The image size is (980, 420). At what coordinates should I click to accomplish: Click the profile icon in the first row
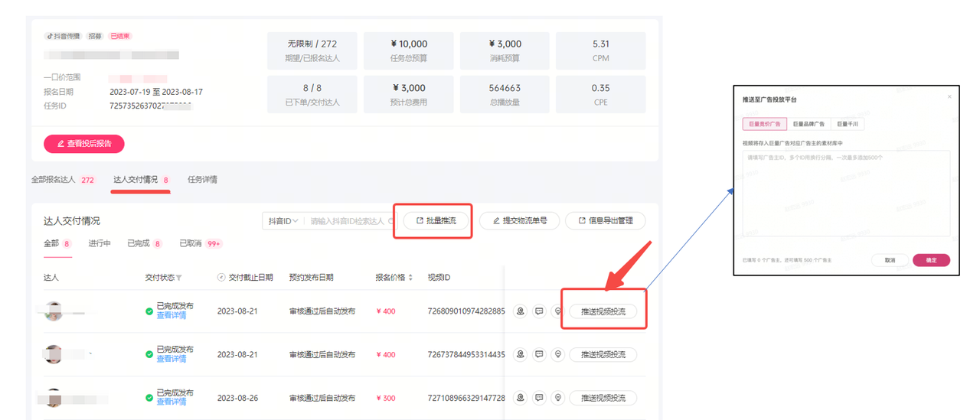pyautogui.click(x=521, y=311)
